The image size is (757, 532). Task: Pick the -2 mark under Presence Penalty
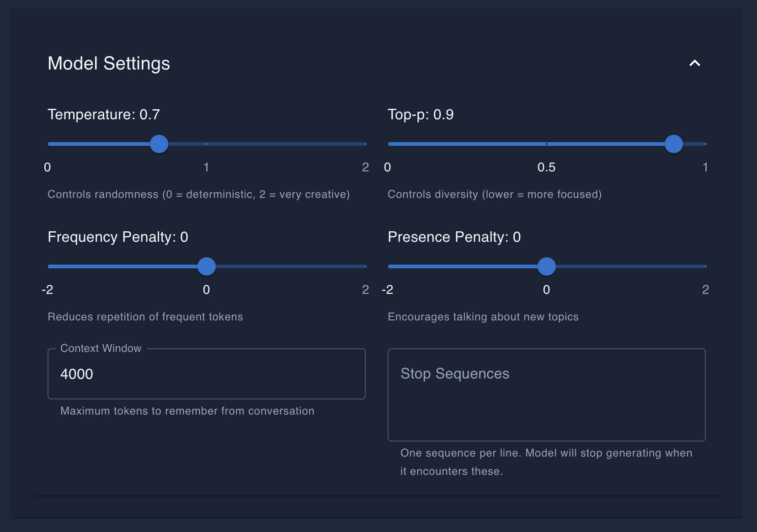coord(388,290)
